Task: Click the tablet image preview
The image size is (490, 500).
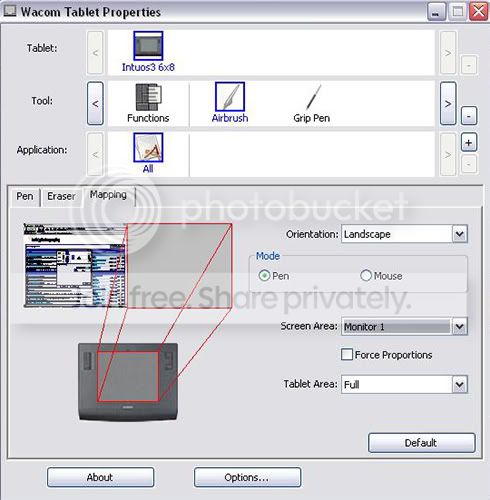Action: (128, 382)
